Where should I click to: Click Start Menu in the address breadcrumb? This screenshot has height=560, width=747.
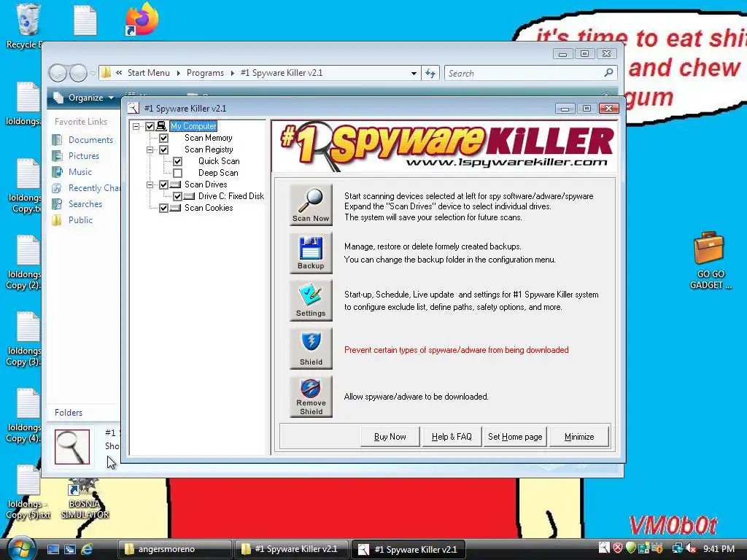148,73
